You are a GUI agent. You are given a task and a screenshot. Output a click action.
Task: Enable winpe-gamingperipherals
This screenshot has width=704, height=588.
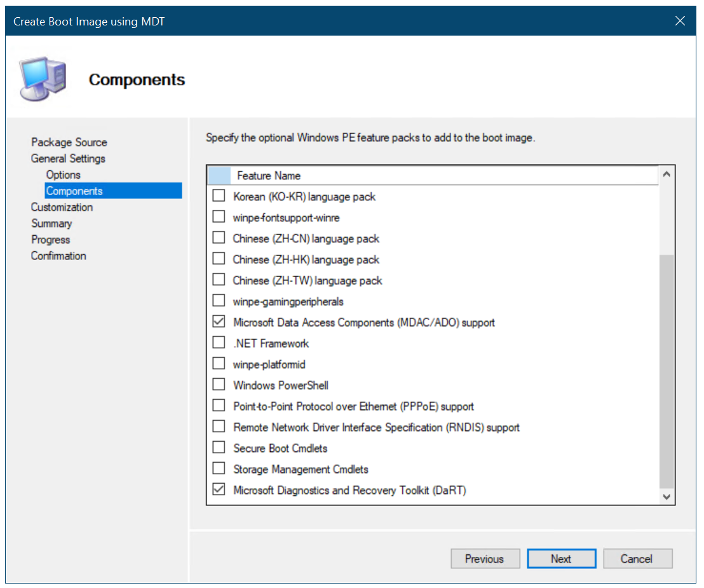(219, 300)
